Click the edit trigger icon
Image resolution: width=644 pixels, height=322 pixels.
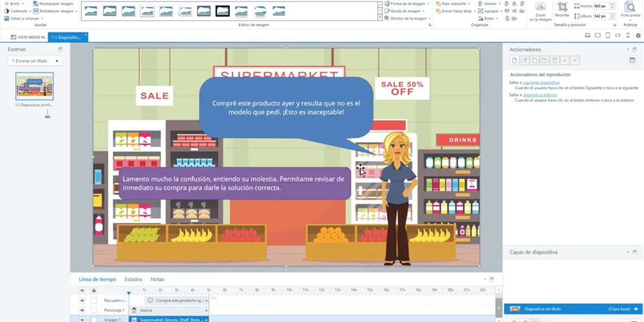coord(524,61)
